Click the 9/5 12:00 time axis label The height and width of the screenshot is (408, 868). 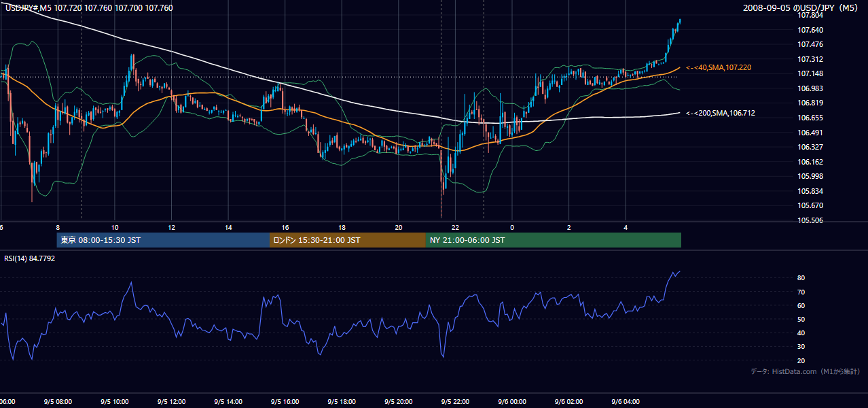(172, 402)
